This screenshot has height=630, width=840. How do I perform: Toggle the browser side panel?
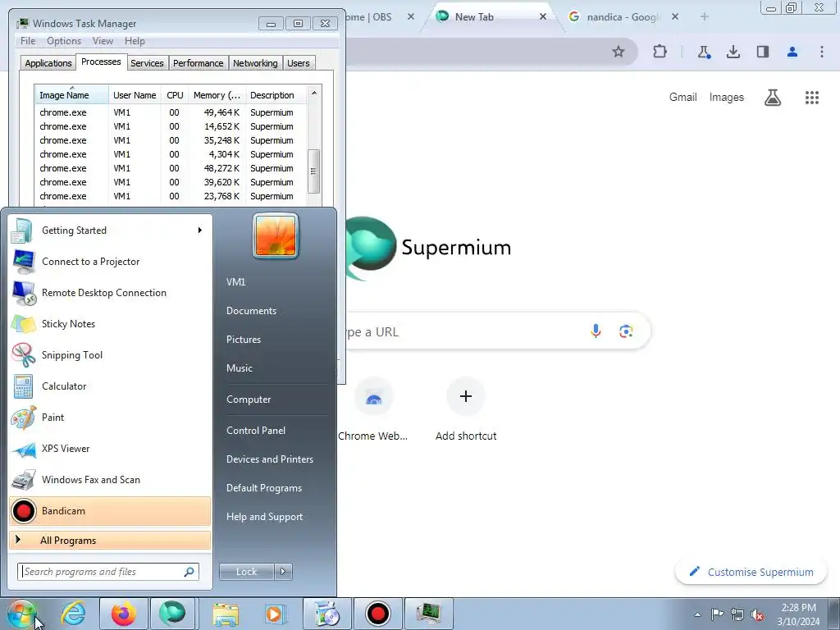(763, 52)
